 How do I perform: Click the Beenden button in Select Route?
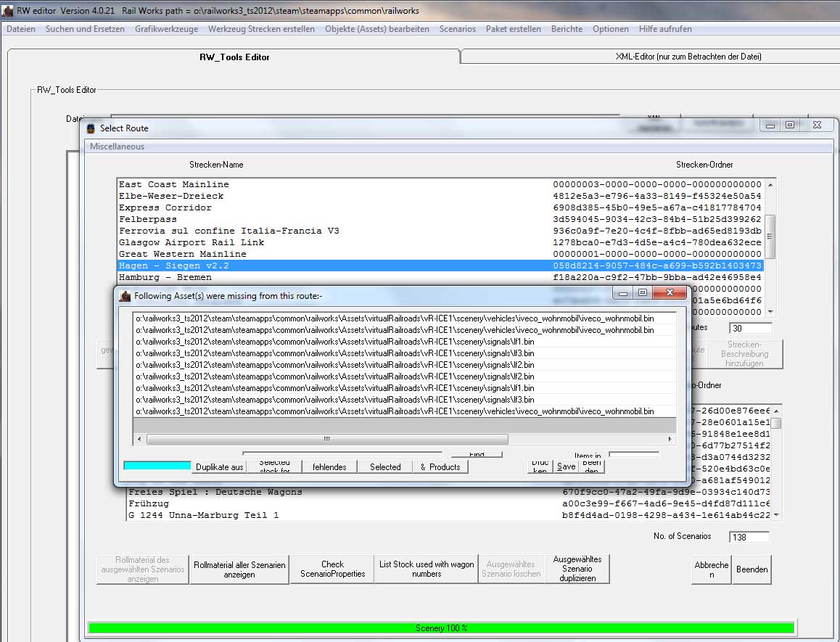pos(752,569)
